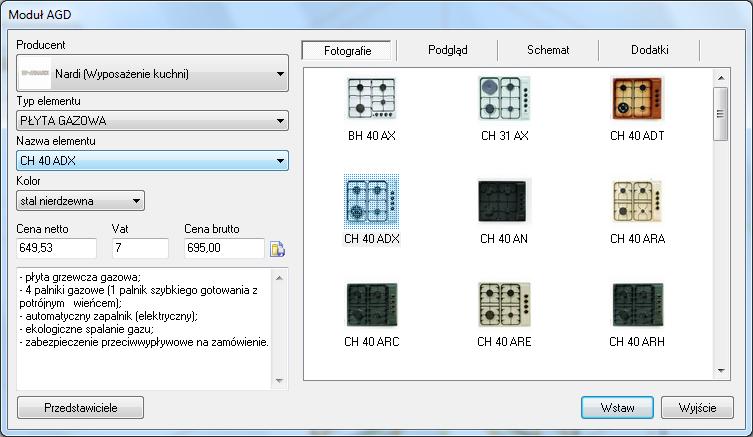Click the Nardi producer logo image
Screen dimensions: 753x437
coord(35,73)
